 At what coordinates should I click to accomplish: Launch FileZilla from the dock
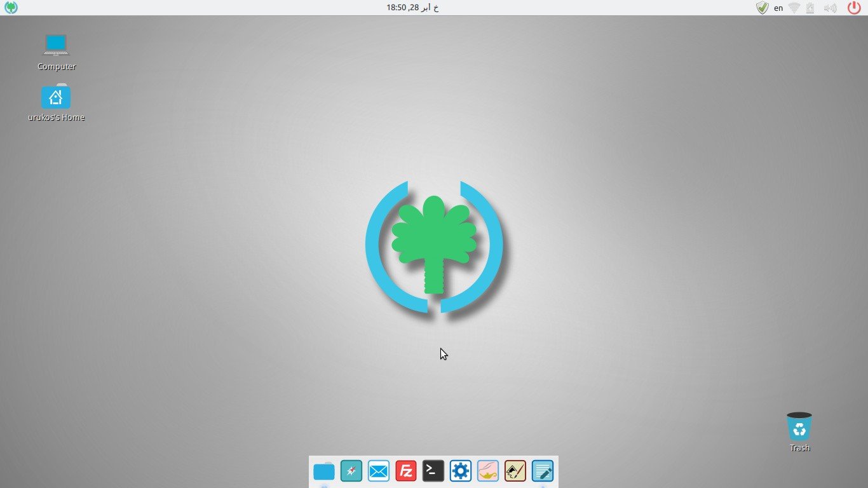tap(406, 471)
